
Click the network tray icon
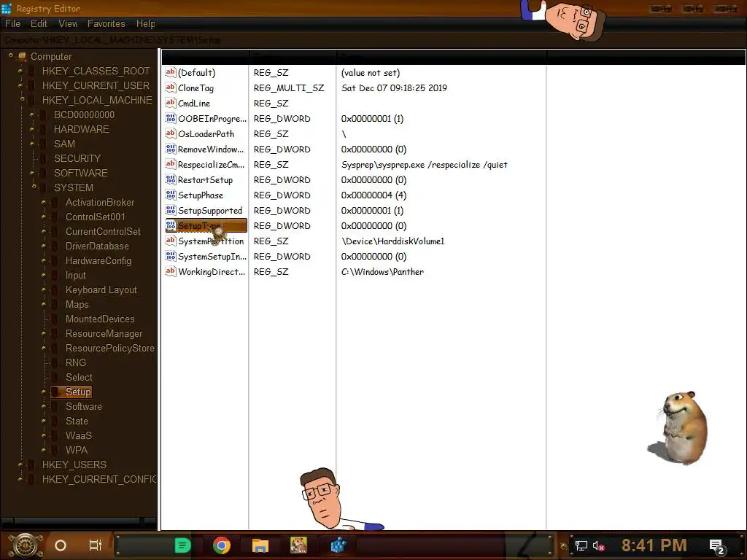tap(581, 545)
